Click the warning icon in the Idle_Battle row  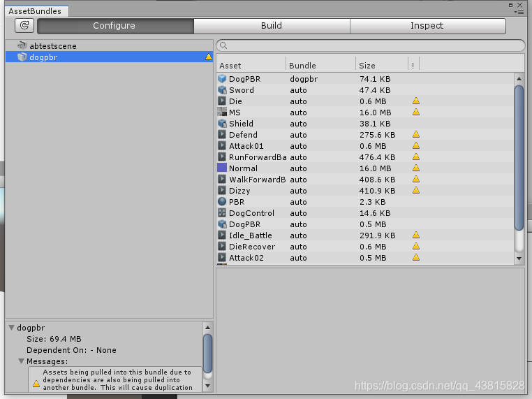point(416,235)
